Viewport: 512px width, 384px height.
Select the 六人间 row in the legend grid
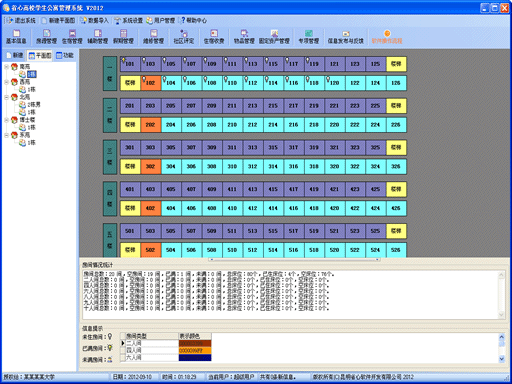point(166,357)
